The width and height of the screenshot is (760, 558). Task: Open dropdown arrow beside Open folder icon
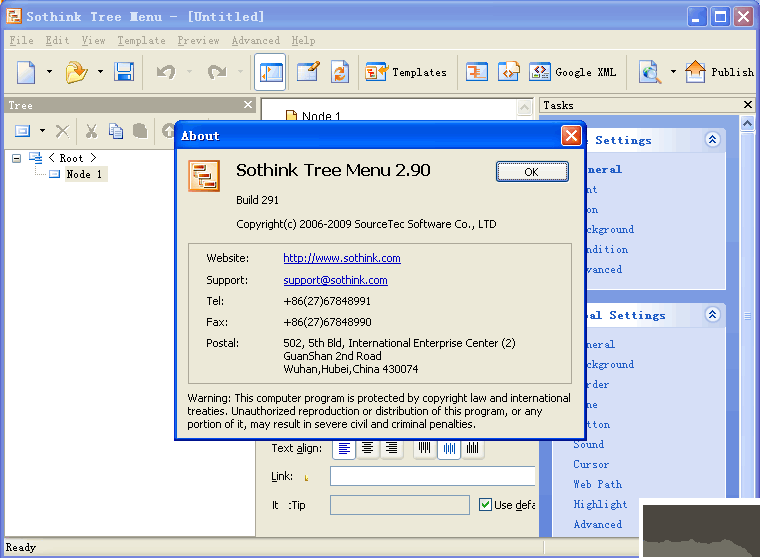click(x=100, y=72)
